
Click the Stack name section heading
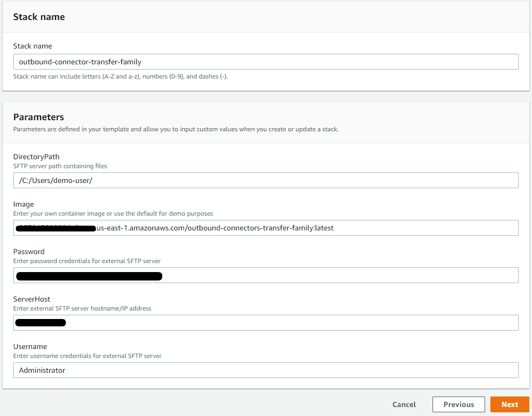coord(39,17)
